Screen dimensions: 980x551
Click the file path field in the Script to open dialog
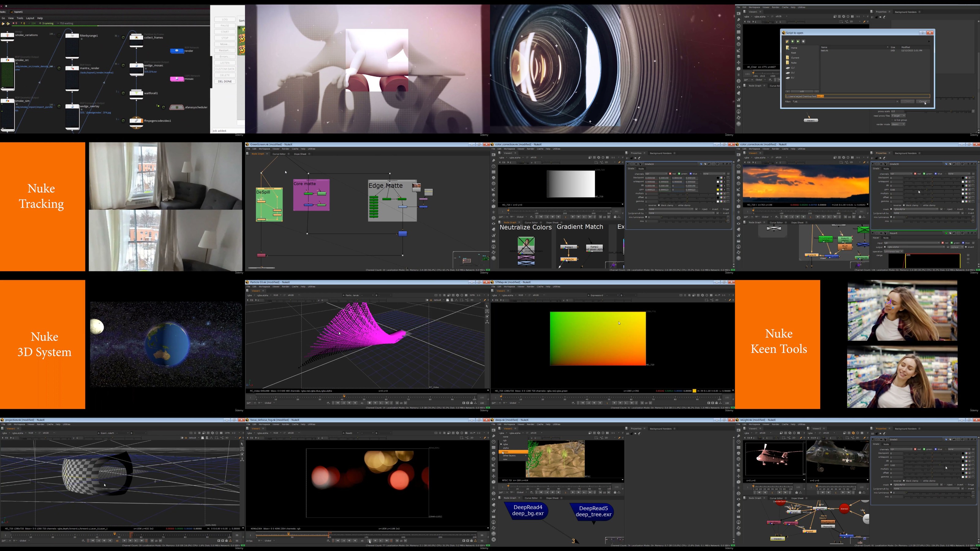click(858, 96)
